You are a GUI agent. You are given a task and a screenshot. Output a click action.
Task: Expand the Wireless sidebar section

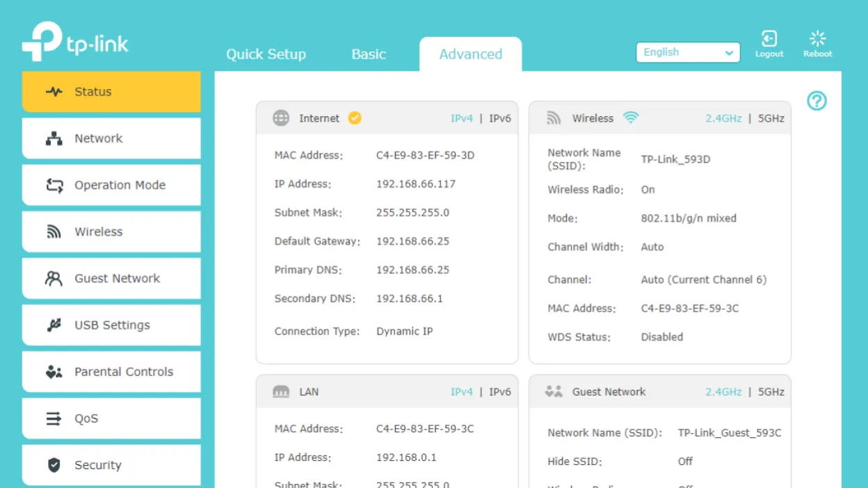[111, 231]
